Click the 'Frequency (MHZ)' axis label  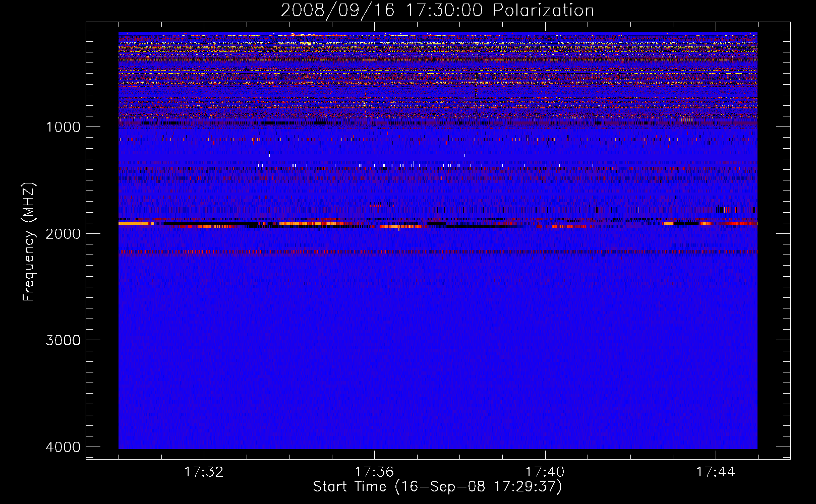click(29, 242)
